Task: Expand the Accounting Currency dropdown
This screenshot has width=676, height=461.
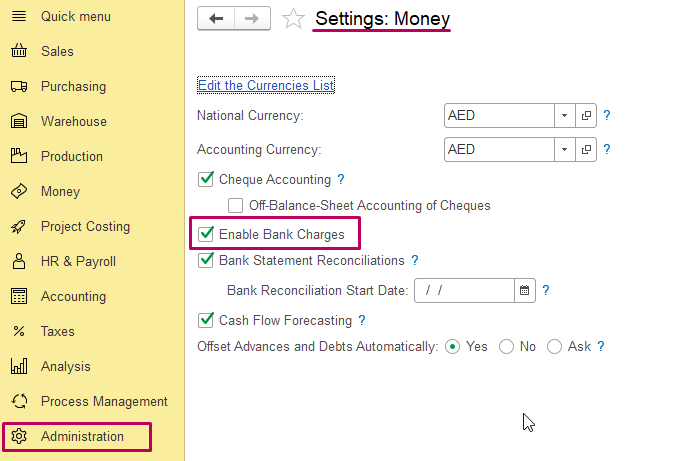Action: [564, 150]
